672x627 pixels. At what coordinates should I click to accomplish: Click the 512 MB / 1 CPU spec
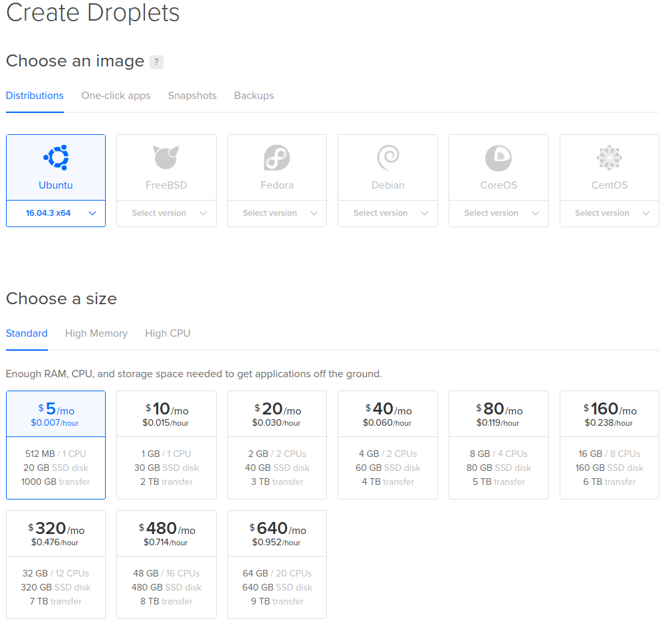[x=56, y=454]
